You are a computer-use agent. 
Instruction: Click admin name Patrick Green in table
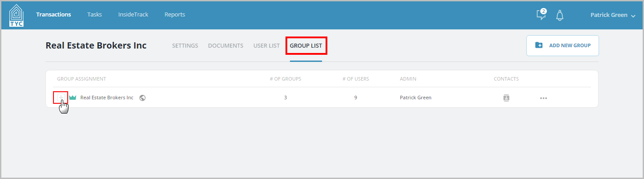(416, 98)
